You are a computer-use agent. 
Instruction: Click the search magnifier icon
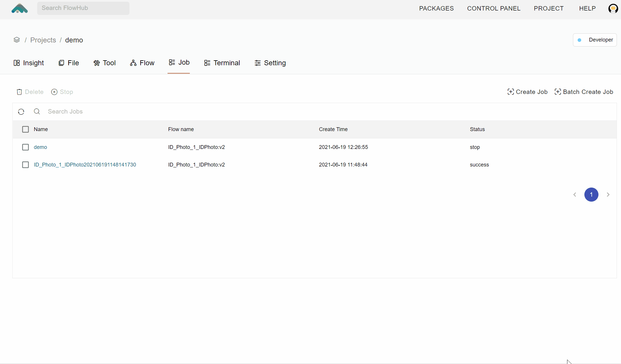37,111
